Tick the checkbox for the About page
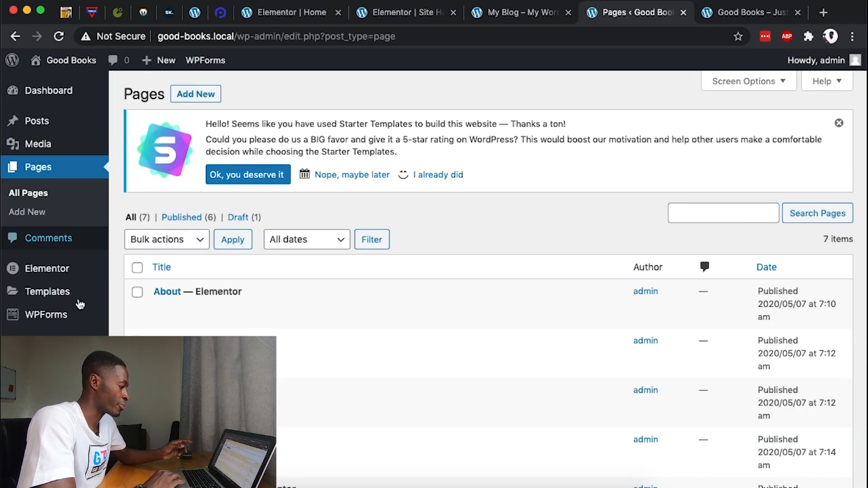Screen dimensions: 868x488 [x=137, y=292]
